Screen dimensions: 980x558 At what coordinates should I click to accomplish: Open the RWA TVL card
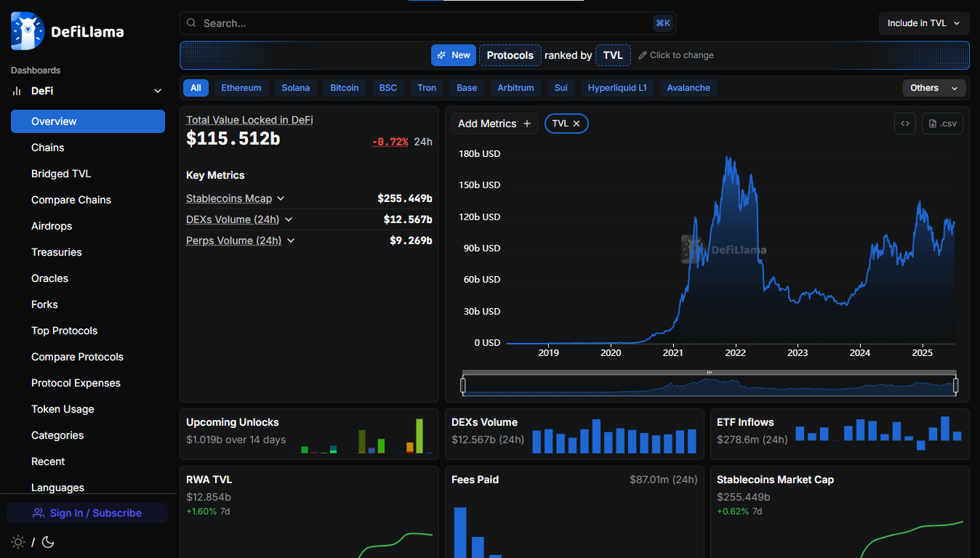[310, 512]
